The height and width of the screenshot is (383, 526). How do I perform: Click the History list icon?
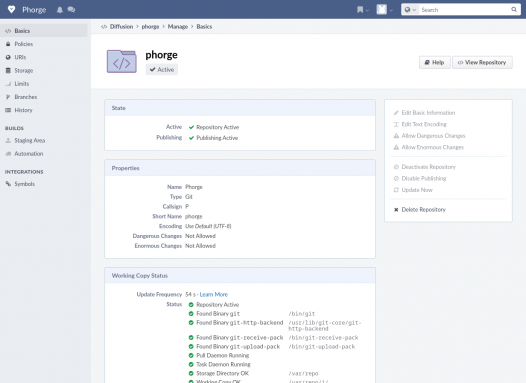click(x=8, y=110)
